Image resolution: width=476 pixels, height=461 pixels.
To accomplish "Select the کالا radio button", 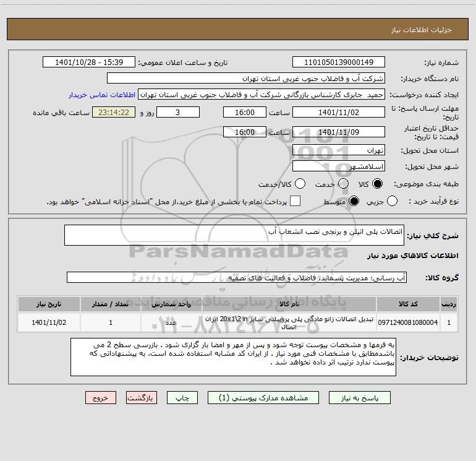I will pos(377,184).
